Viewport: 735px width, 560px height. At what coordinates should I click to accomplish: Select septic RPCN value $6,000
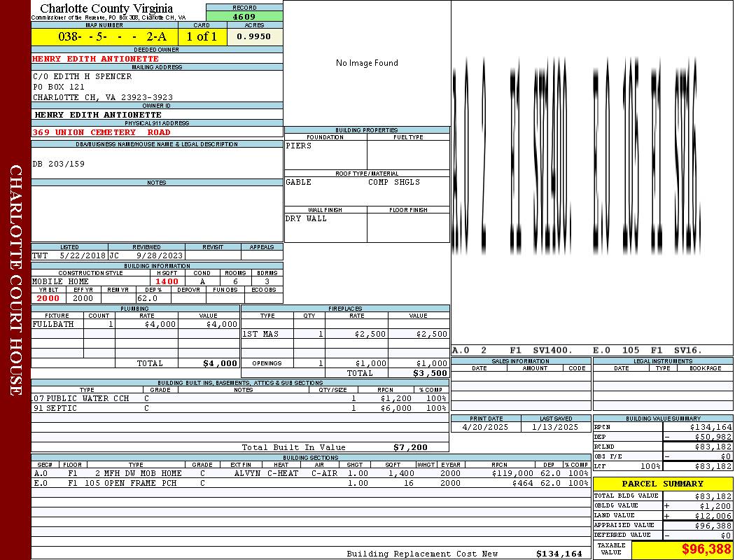pos(395,408)
